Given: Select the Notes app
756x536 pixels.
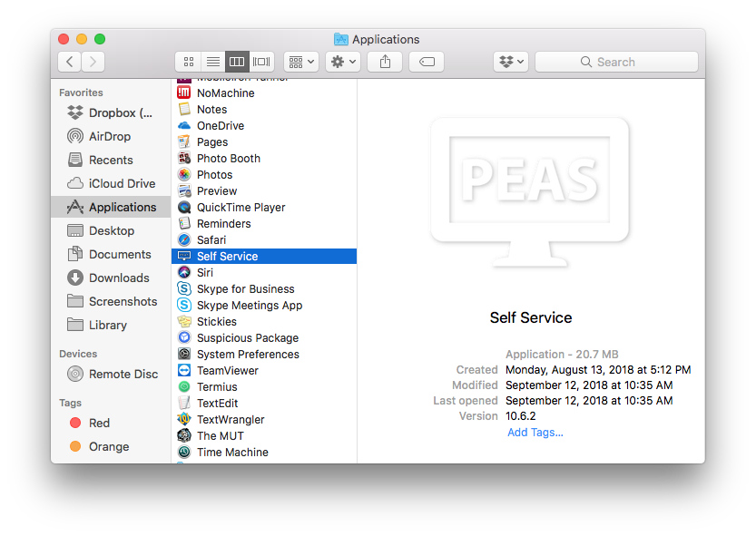Looking at the screenshot, I should (x=264, y=110).
